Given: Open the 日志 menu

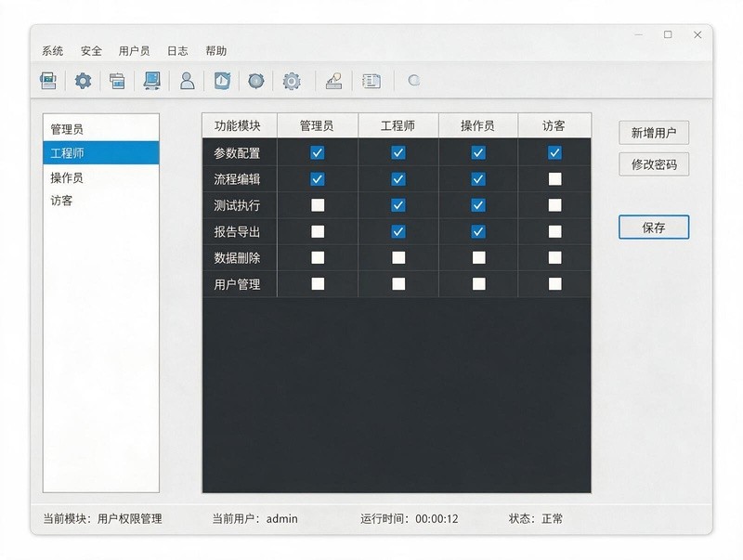Looking at the screenshot, I should click(177, 51).
